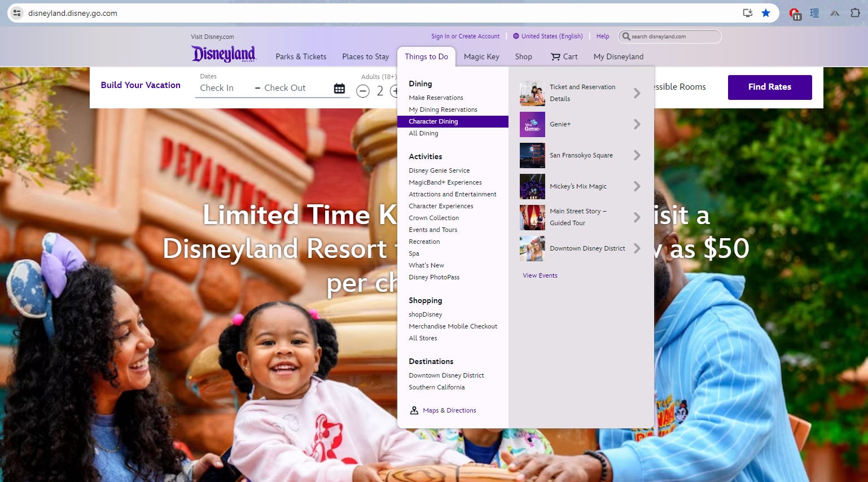This screenshot has width=868, height=482.
Task: Click the Help link
Action: click(x=603, y=36)
